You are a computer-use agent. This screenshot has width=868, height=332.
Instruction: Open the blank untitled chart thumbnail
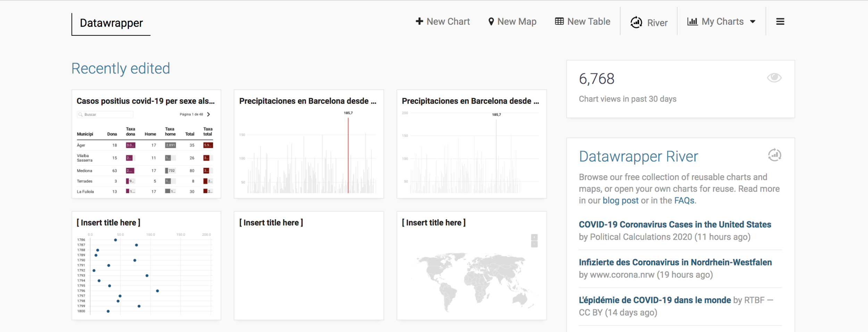[309, 266]
